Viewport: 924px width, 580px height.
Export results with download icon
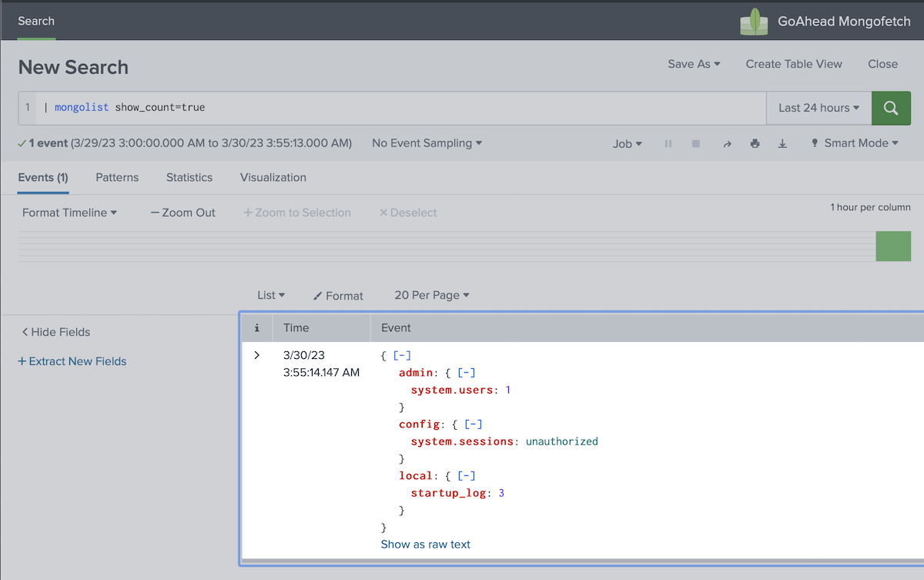tap(782, 143)
